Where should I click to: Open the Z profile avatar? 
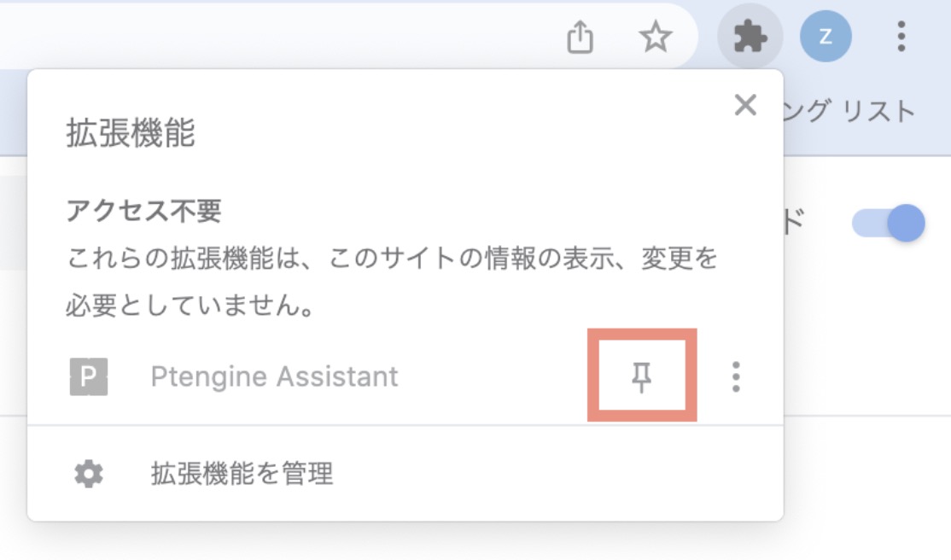tap(826, 37)
